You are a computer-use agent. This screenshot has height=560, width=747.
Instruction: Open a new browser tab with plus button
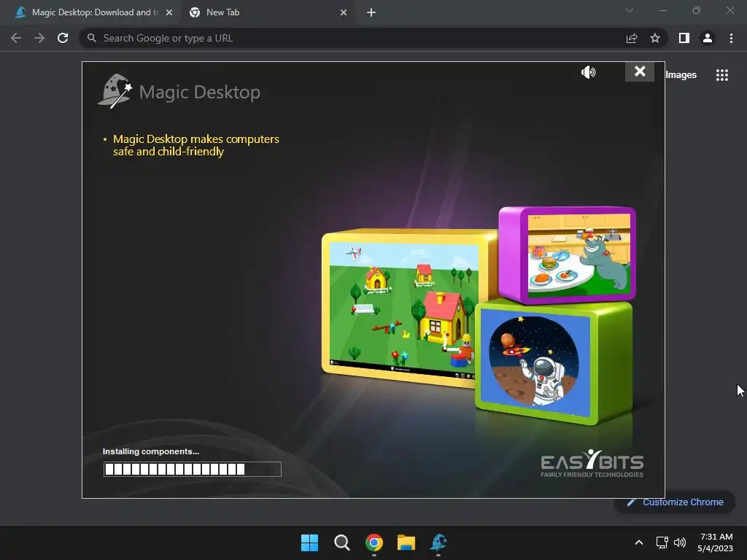coord(371,12)
